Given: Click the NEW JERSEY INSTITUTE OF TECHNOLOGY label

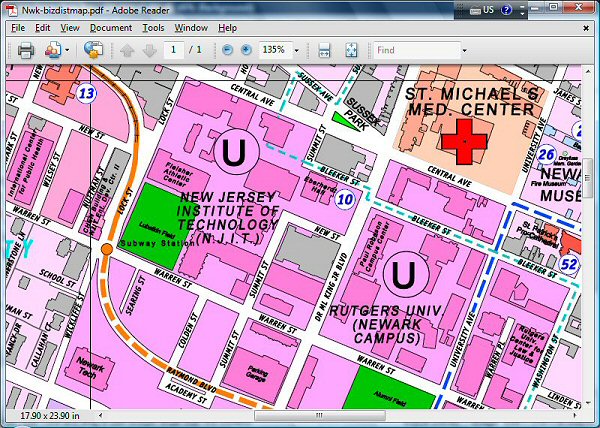Looking at the screenshot, I should pos(228,218).
